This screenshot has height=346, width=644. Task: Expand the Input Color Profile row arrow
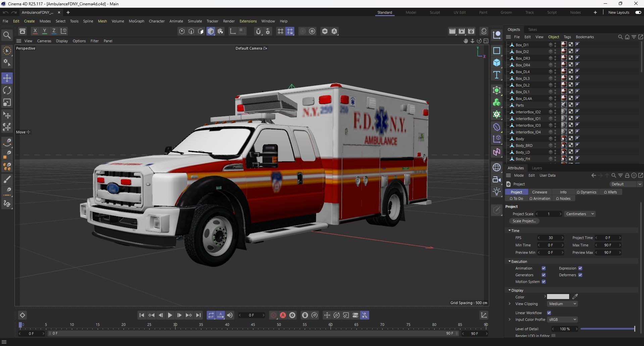click(510, 320)
